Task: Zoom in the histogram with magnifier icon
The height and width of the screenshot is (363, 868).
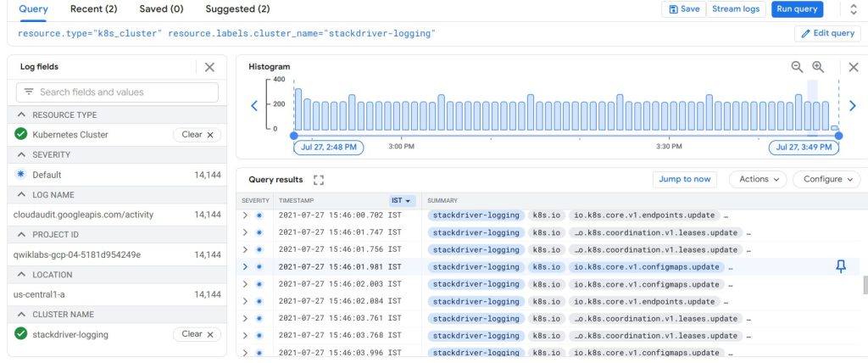Action: (x=818, y=67)
